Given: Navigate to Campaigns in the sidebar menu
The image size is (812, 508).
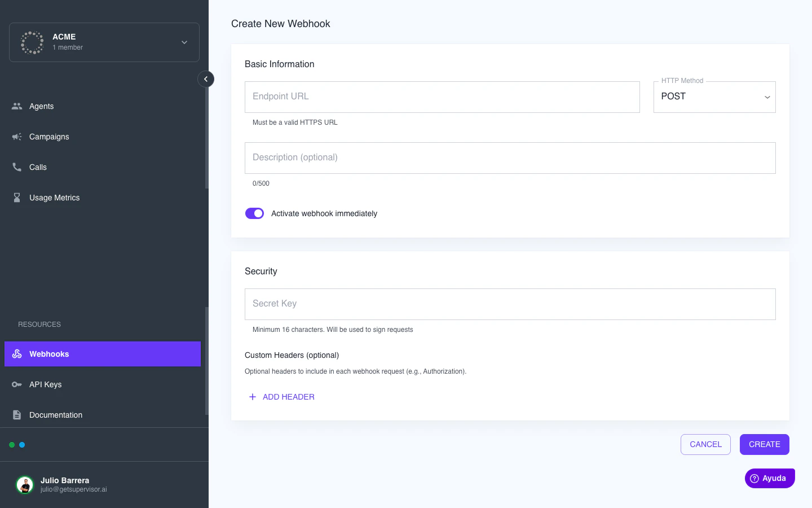Looking at the screenshot, I should click(x=49, y=137).
